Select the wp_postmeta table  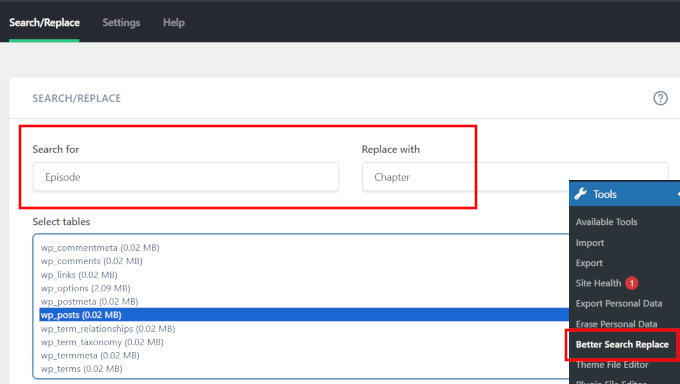coord(89,302)
